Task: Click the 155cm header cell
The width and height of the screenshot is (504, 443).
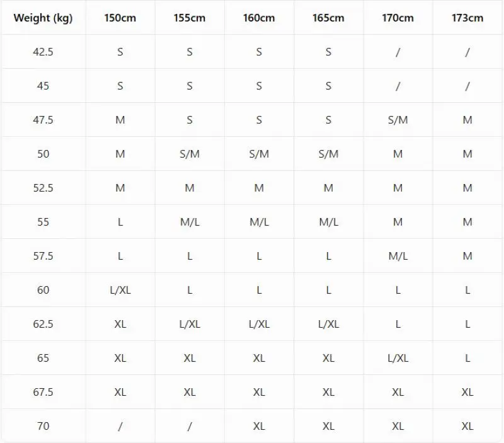Action: click(190, 18)
